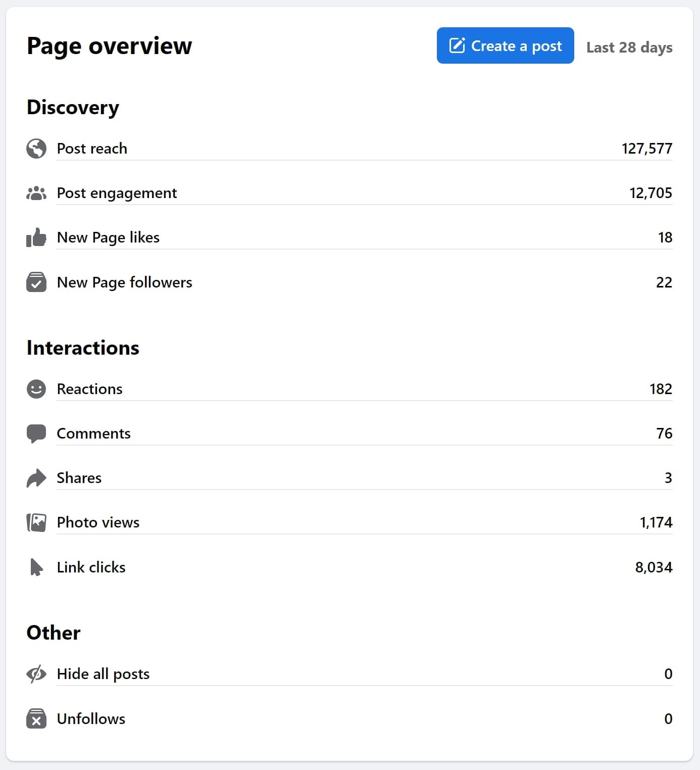The height and width of the screenshot is (770, 700).
Task: Click the speech bubble Comments icon
Action: click(36, 434)
